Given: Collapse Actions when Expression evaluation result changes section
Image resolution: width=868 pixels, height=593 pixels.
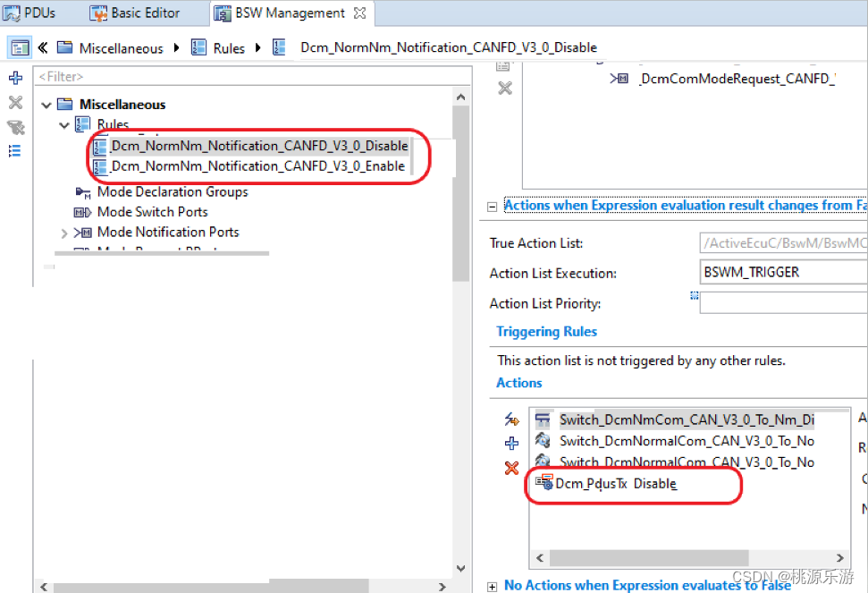Looking at the screenshot, I should coord(493,207).
